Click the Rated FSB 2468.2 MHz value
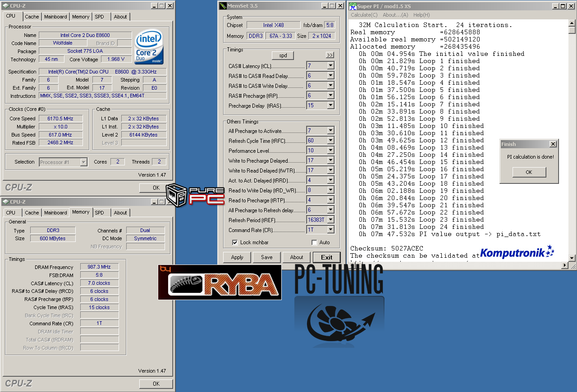The image size is (577, 392). click(60, 143)
